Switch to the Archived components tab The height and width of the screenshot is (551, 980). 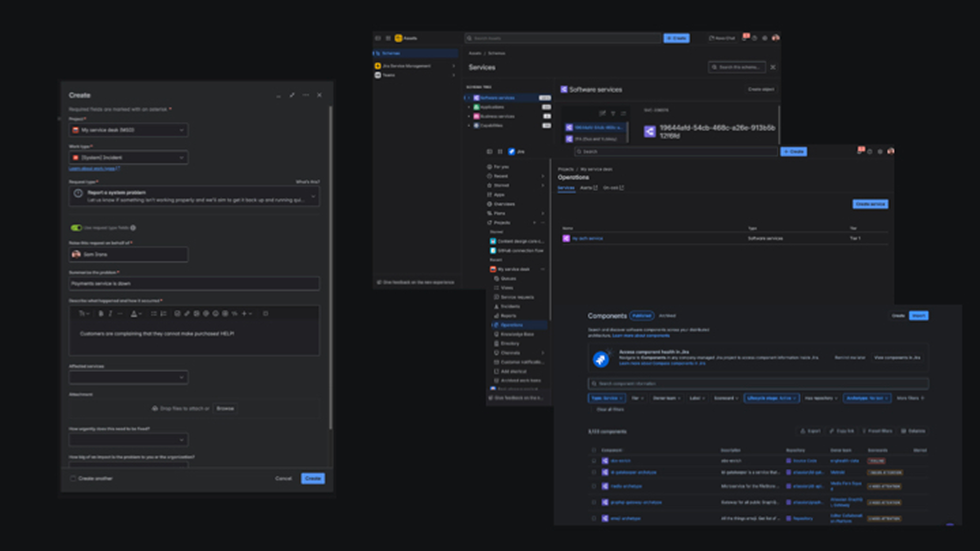coord(667,316)
